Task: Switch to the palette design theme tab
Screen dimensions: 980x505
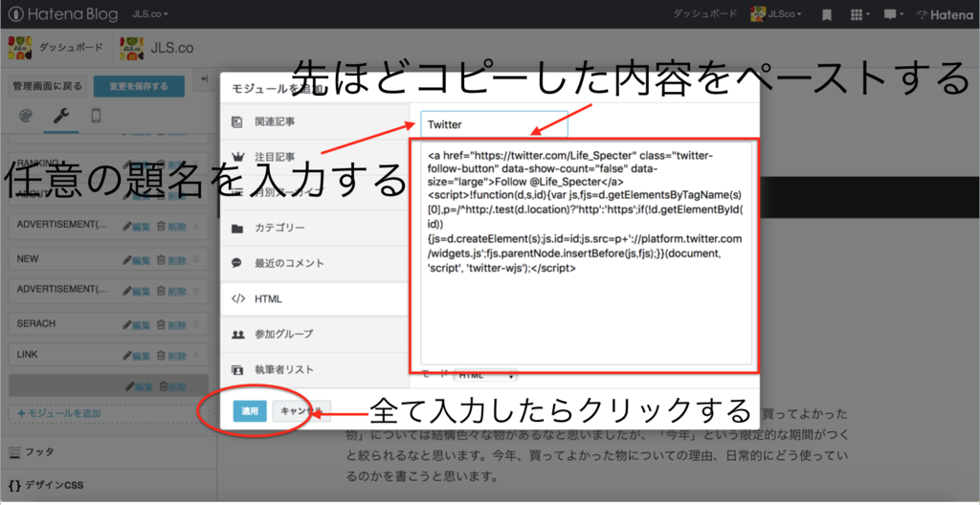Action: point(28,117)
